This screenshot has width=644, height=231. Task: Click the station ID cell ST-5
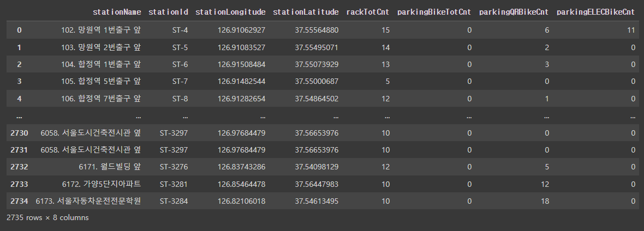point(180,47)
